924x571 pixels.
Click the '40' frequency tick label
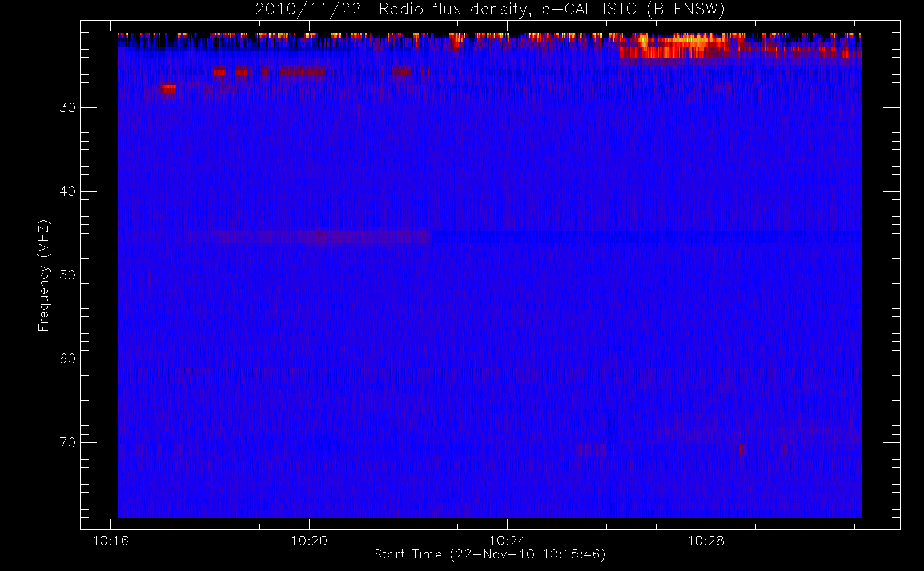(67, 191)
